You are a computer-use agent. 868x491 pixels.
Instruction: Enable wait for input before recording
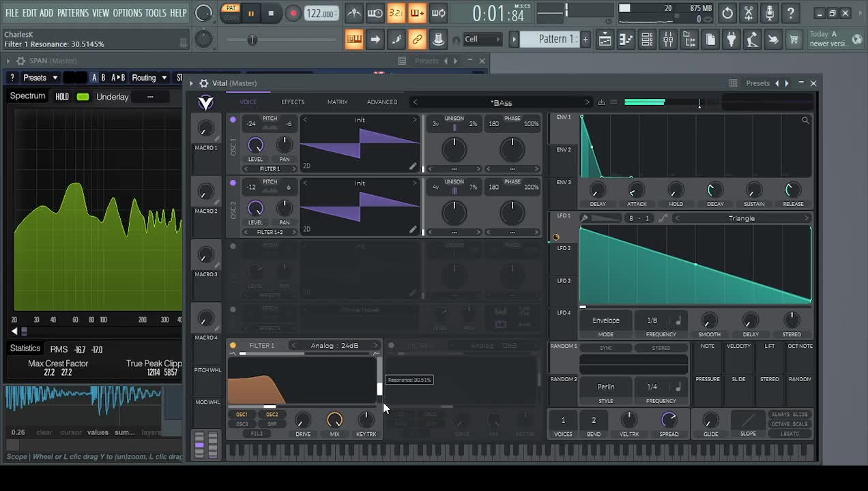click(x=375, y=13)
